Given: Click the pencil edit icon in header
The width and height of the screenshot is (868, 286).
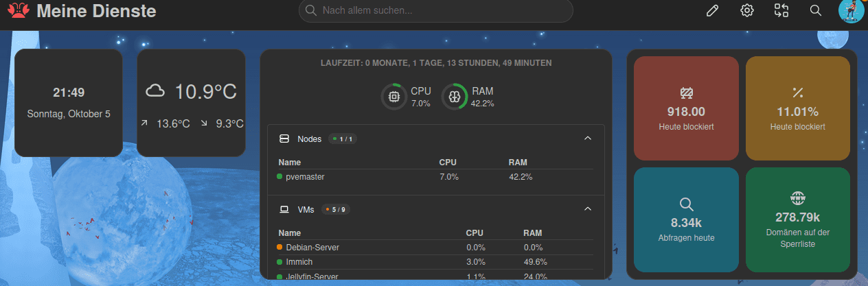Looking at the screenshot, I should click(x=712, y=10).
